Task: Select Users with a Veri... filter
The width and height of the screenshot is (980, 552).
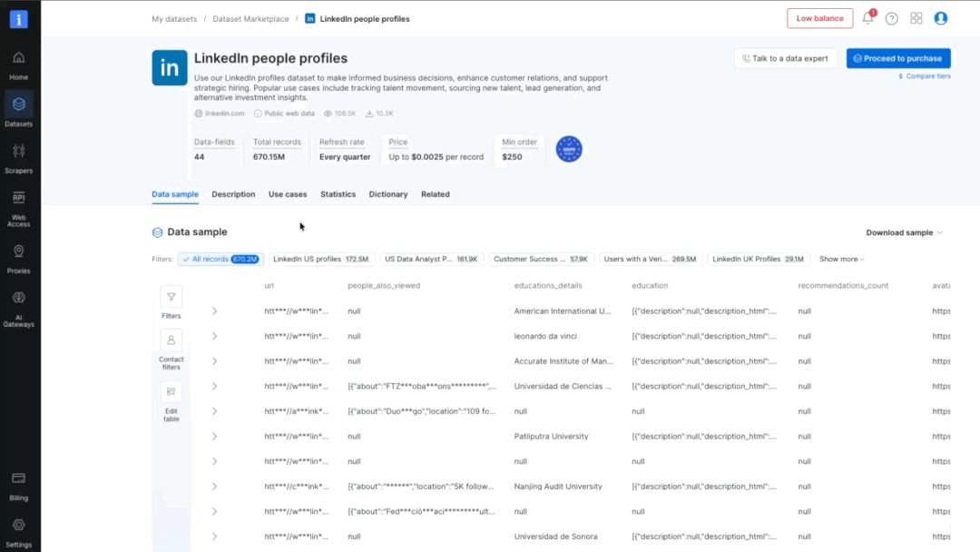Action: [x=650, y=259]
